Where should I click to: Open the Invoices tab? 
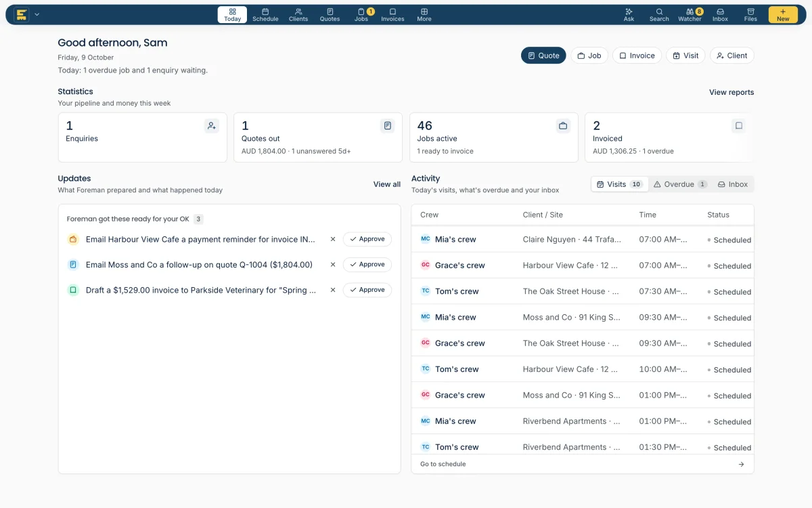pyautogui.click(x=392, y=14)
